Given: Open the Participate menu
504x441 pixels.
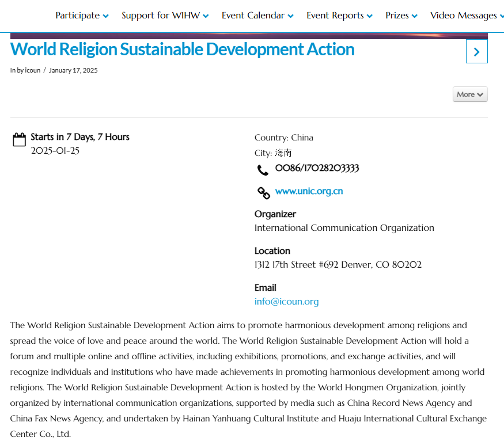Looking at the screenshot, I should click(x=82, y=16).
